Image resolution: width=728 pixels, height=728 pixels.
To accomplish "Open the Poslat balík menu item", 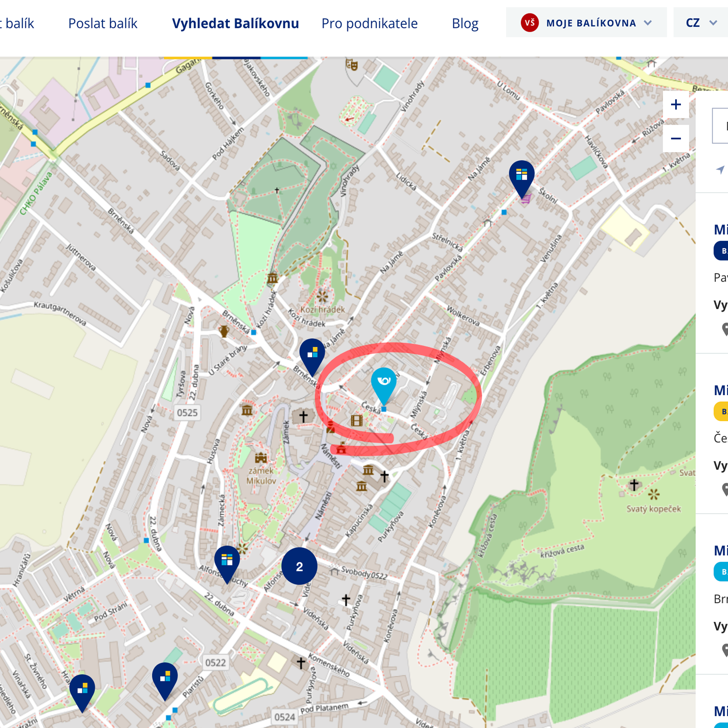I will pyautogui.click(x=103, y=23).
